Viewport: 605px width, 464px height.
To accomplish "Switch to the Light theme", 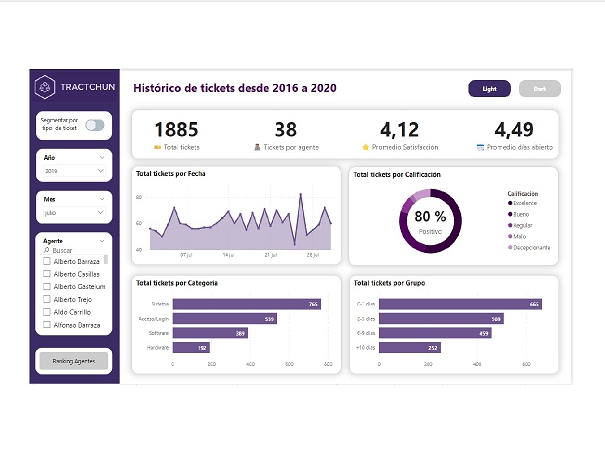I will coord(489,89).
